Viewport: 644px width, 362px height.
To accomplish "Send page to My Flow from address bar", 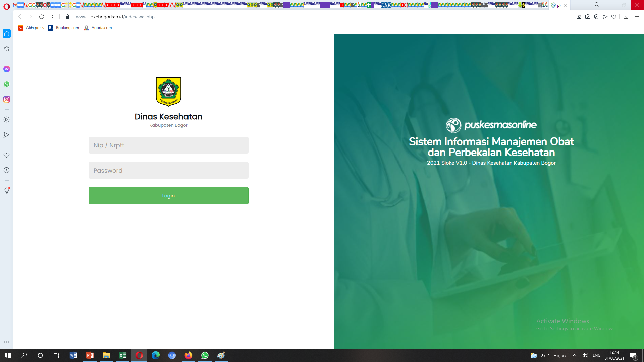I will [x=605, y=17].
